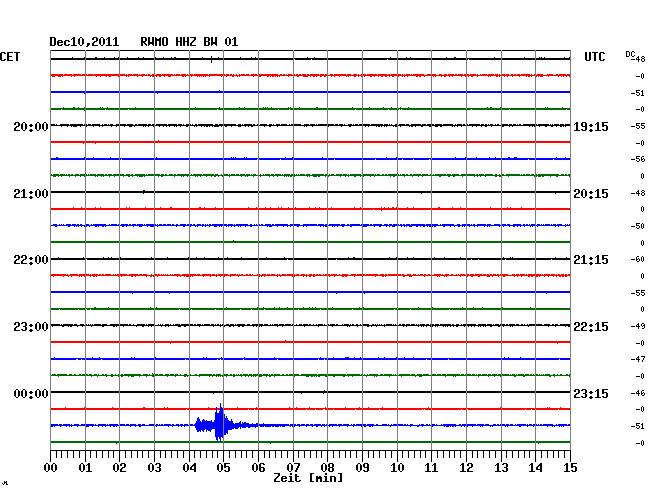The image size is (650, 494).
Task: Click the "-56" DC offset value
Action: click(x=638, y=159)
